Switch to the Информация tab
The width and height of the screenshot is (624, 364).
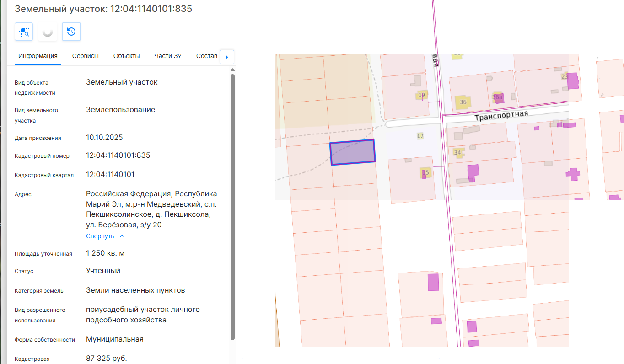(38, 56)
